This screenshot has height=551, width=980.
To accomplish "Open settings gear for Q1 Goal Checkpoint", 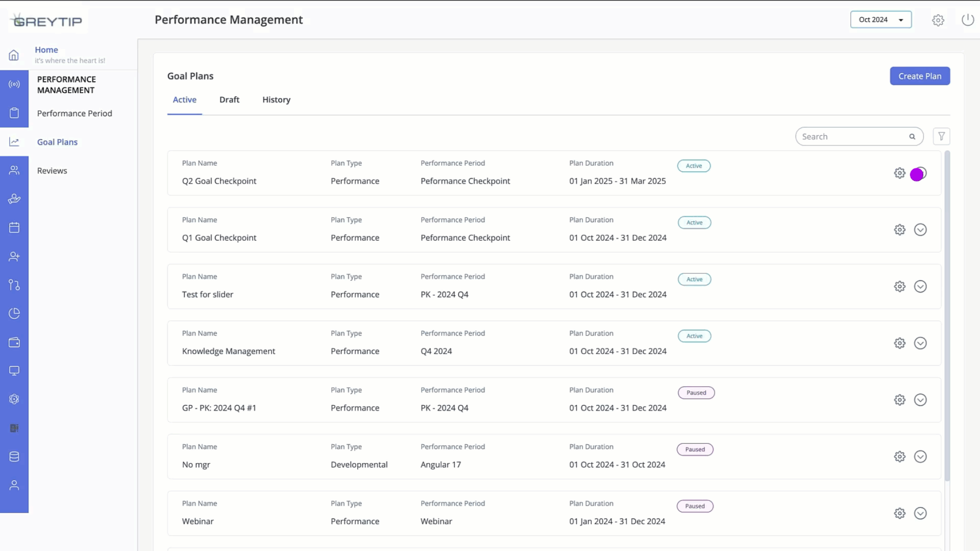I will pyautogui.click(x=900, y=230).
